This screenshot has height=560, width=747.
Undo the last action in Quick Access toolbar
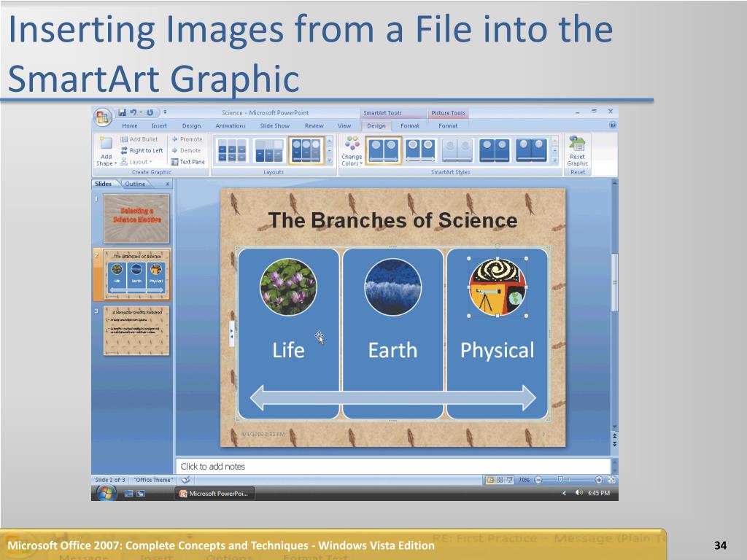133,112
